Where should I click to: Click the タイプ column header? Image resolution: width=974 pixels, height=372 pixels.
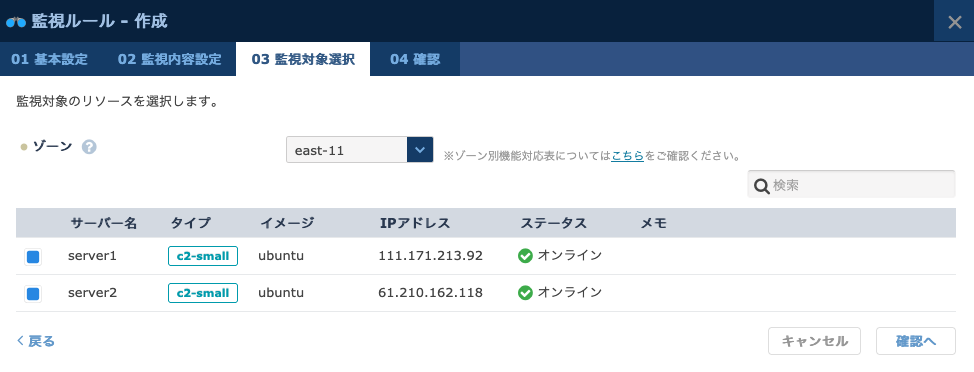click(x=191, y=223)
